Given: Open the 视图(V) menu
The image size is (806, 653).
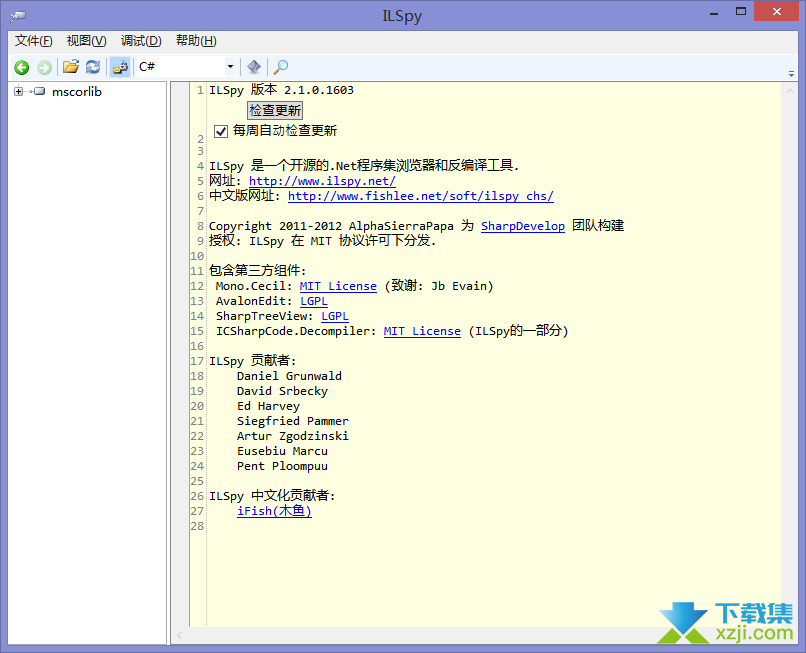Looking at the screenshot, I should 86,41.
